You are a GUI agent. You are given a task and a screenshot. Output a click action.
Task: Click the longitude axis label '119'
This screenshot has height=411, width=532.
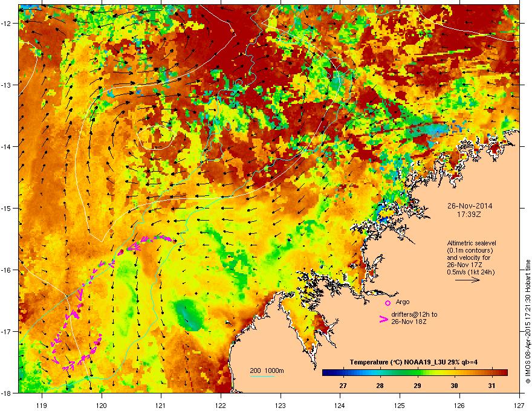pos(42,406)
